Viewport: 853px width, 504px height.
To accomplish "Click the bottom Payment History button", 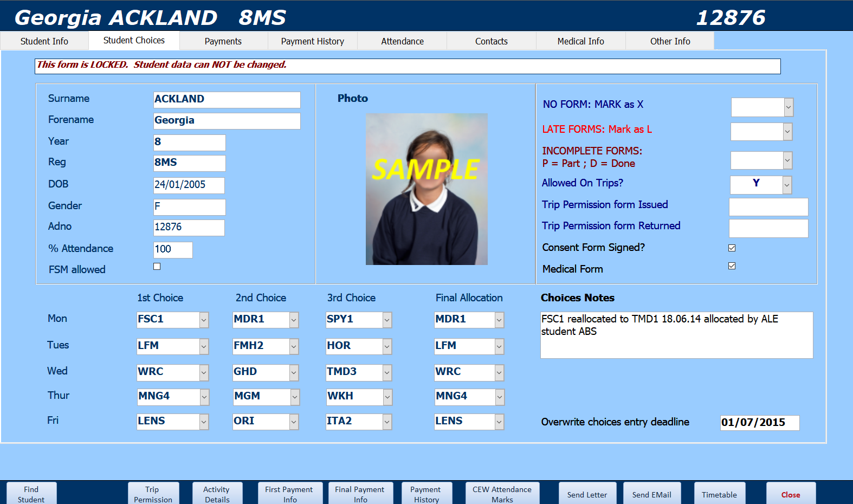I will tap(427, 494).
